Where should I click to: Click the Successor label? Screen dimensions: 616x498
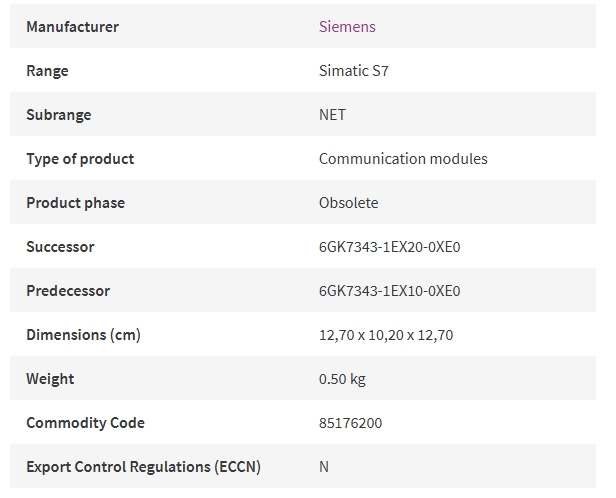[60, 247]
